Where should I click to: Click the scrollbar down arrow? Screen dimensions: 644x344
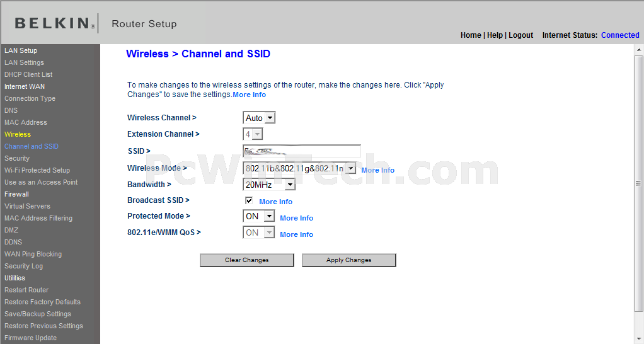point(639,339)
